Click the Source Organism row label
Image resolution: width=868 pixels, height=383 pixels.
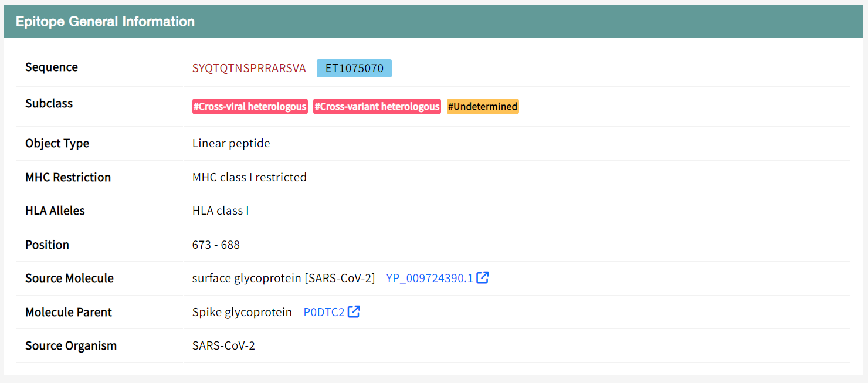click(x=71, y=345)
